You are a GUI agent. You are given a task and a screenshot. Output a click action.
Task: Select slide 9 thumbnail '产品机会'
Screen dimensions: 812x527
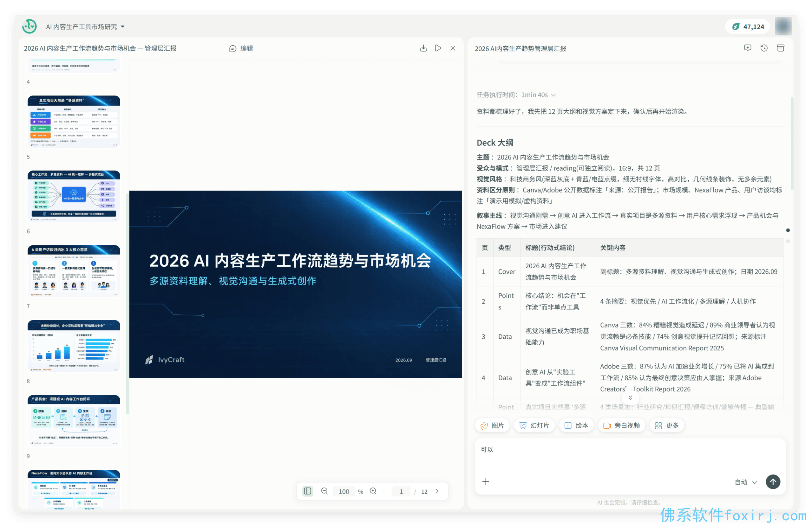click(x=74, y=421)
